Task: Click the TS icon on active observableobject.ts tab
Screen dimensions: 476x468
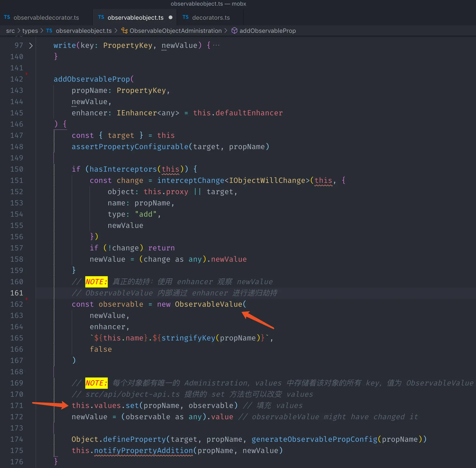Action: pos(101,17)
